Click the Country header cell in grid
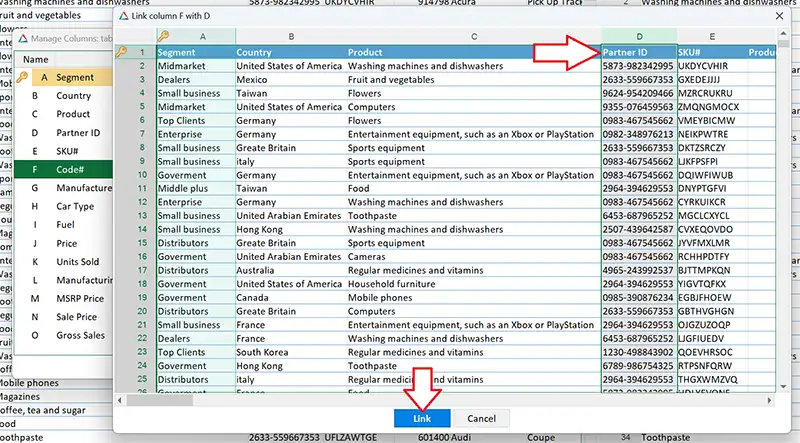 coord(291,52)
